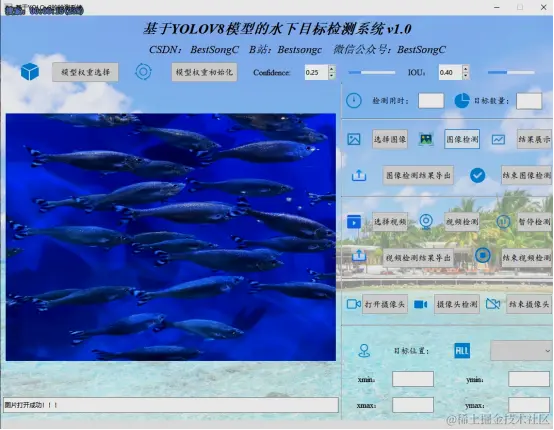This screenshot has width=554, height=430.
Task: Click the ymax input field
Action: click(529, 405)
